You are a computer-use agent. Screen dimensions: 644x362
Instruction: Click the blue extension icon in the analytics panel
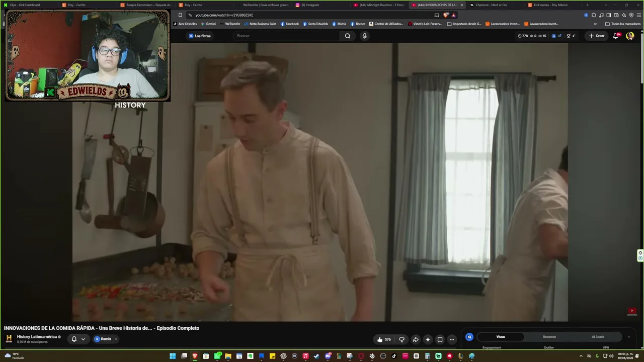469,337
